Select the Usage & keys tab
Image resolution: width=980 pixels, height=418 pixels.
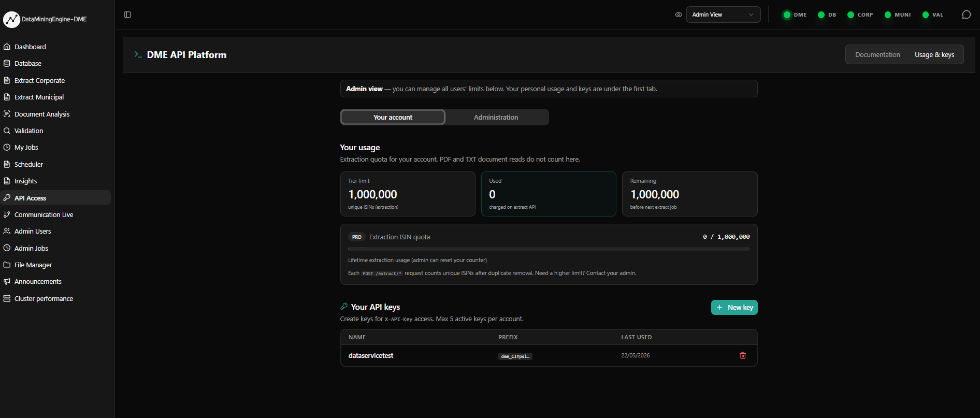[934, 54]
